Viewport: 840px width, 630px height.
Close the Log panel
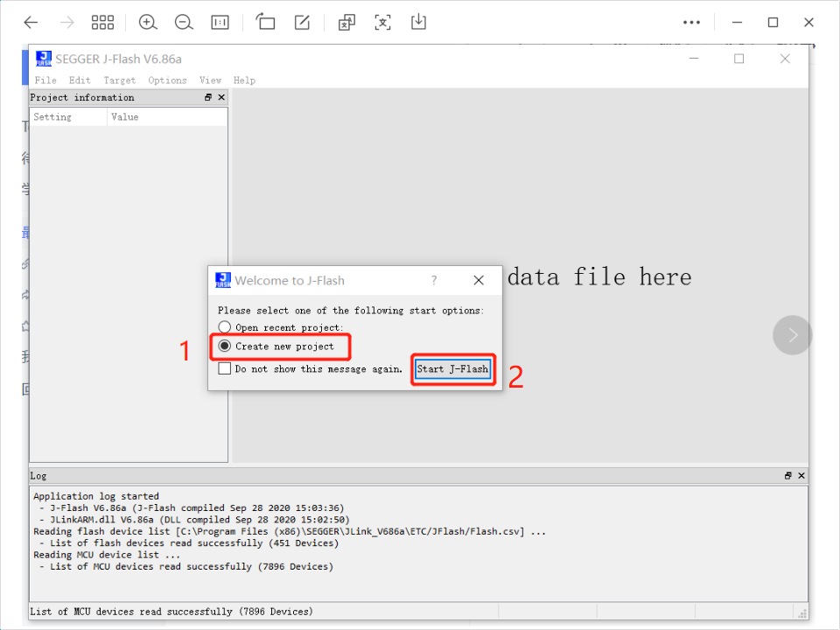801,476
